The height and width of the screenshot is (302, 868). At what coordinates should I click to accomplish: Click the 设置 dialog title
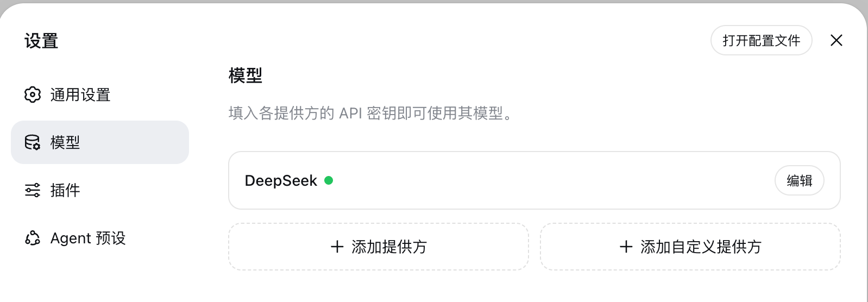tap(41, 41)
